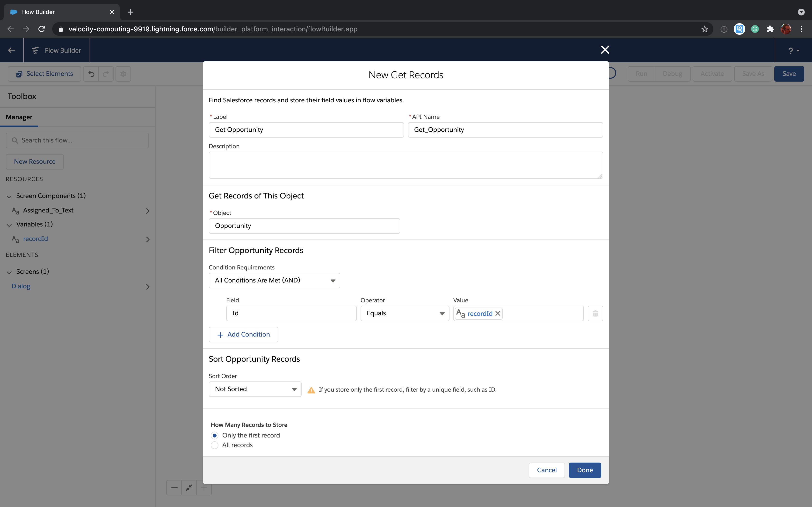Select the All records radio button
The width and height of the screenshot is (812, 507).
[x=215, y=445]
